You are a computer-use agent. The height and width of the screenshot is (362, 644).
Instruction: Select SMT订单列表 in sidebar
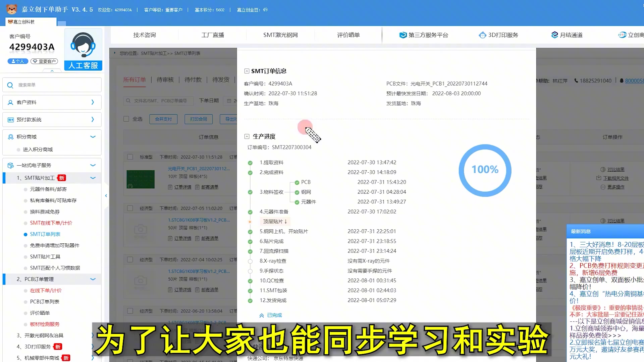tap(45, 234)
